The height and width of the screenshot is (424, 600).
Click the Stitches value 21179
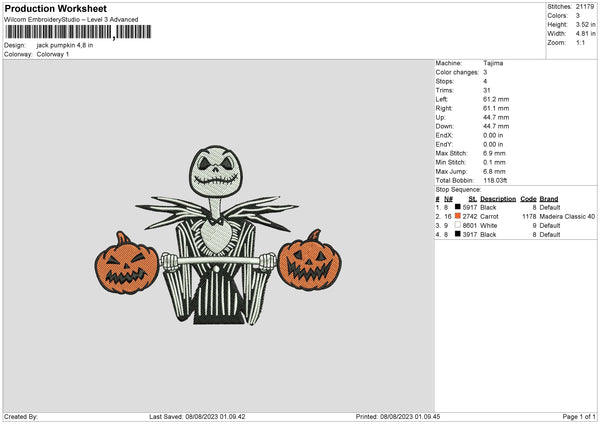pos(585,7)
